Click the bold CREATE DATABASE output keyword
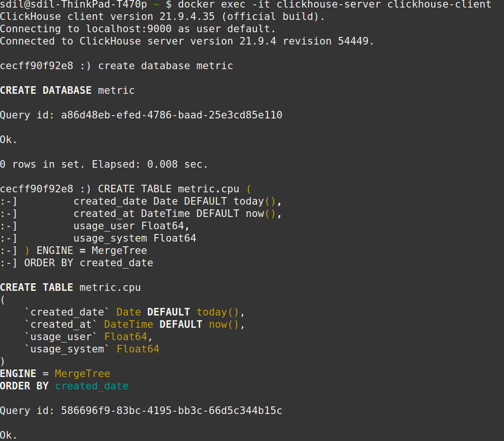Image resolution: width=504 pixels, height=441 pixels. pyautogui.click(x=45, y=90)
